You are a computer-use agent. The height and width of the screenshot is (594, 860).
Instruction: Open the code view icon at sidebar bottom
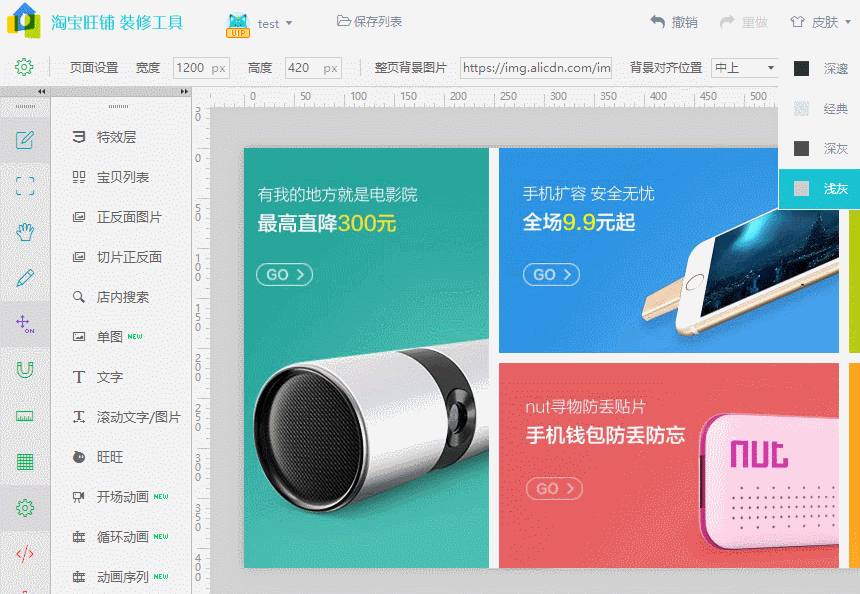[x=25, y=552]
